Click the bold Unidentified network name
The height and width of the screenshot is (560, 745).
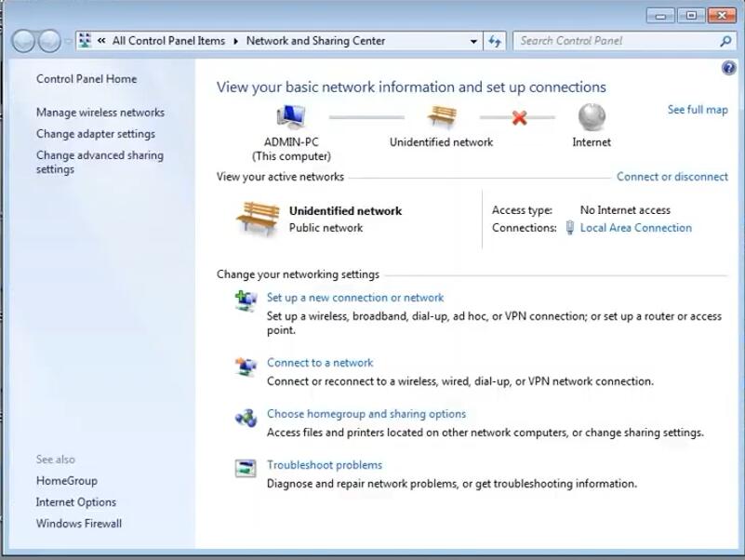[345, 211]
